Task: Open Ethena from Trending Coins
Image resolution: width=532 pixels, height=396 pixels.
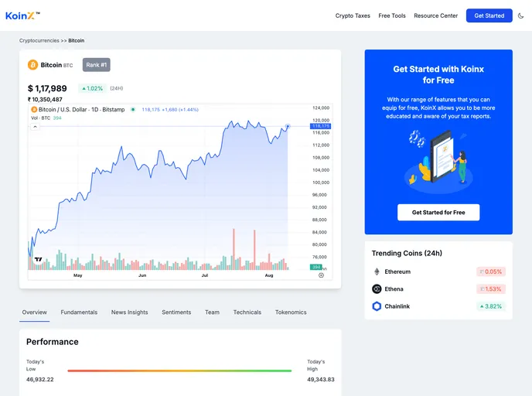Action: [x=394, y=289]
